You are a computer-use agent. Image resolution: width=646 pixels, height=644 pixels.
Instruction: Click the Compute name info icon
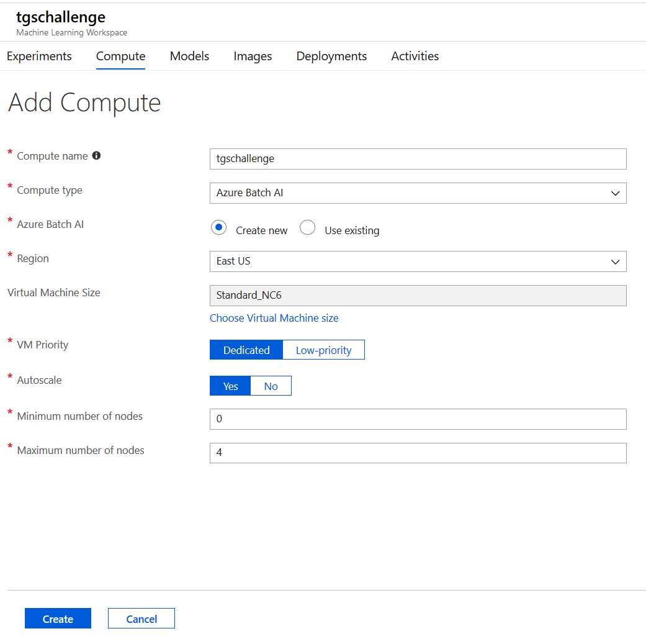96,155
